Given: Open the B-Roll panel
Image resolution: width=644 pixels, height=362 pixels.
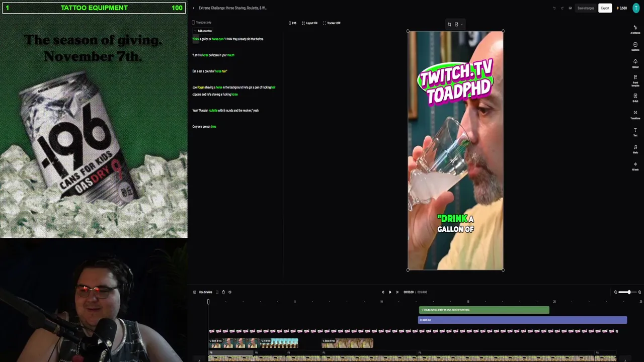Looking at the screenshot, I should tap(635, 98).
